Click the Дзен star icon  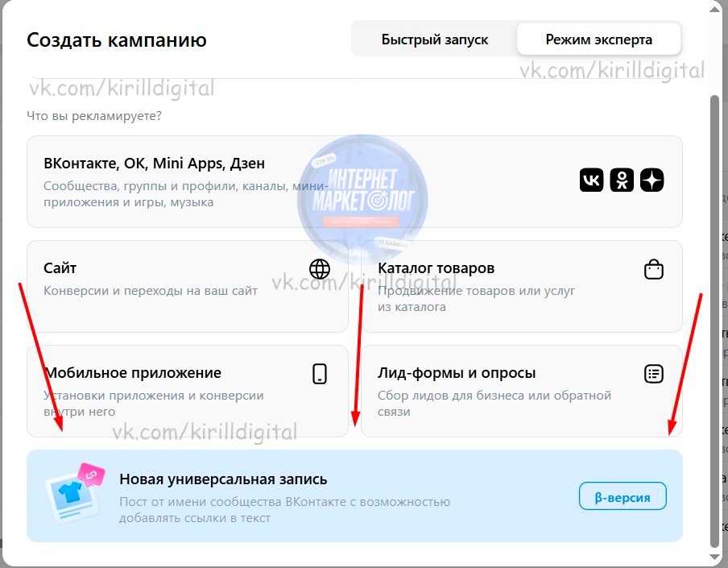(651, 180)
